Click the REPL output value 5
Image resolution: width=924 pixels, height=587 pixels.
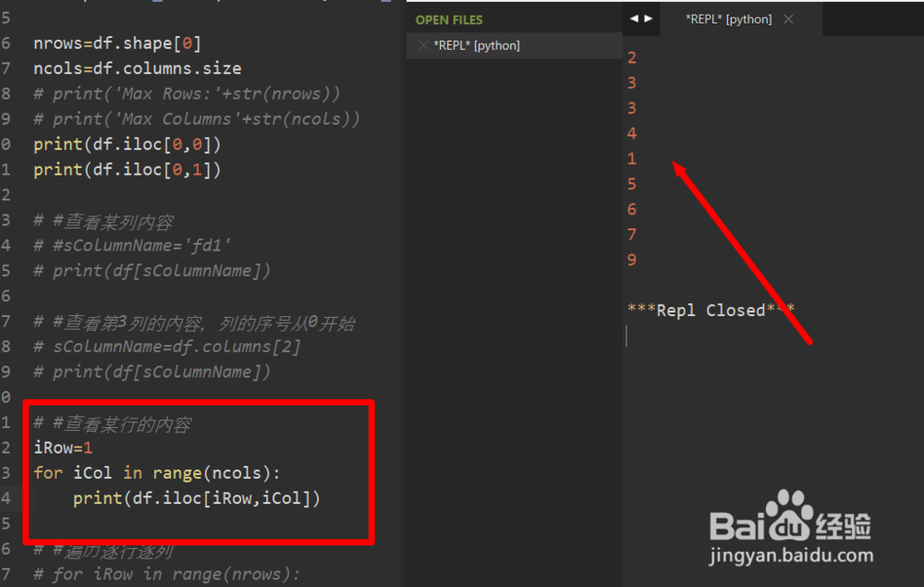point(632,185)
